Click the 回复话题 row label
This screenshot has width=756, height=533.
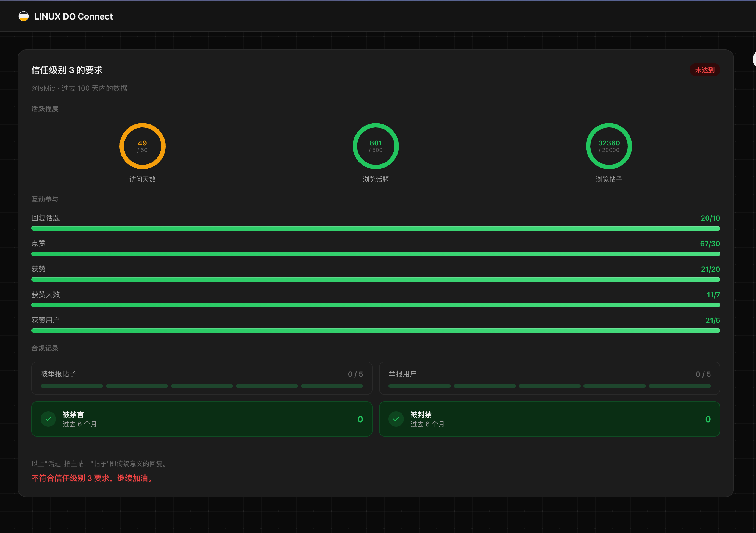click(45, 218)
